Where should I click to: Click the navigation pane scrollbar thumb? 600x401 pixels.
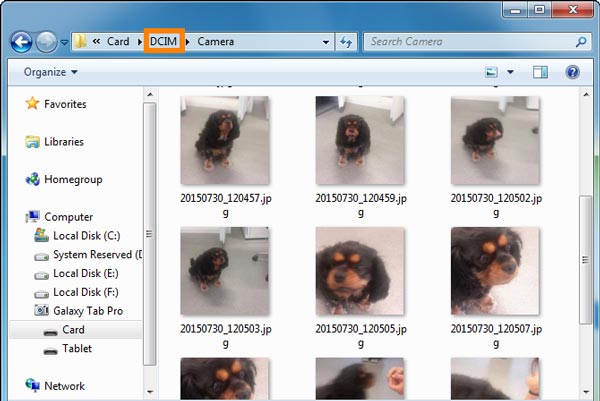[150, 234]
